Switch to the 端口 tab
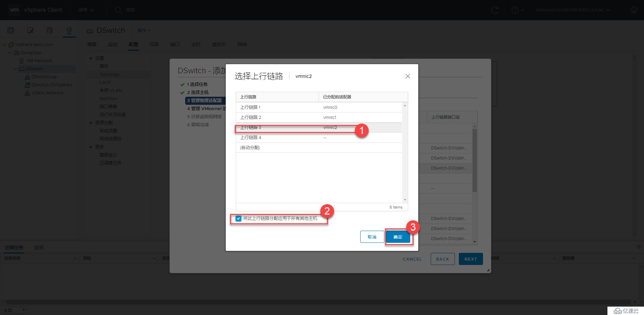Image resolution: width=644 pixels, height=315 pixels. click(175, 44)
